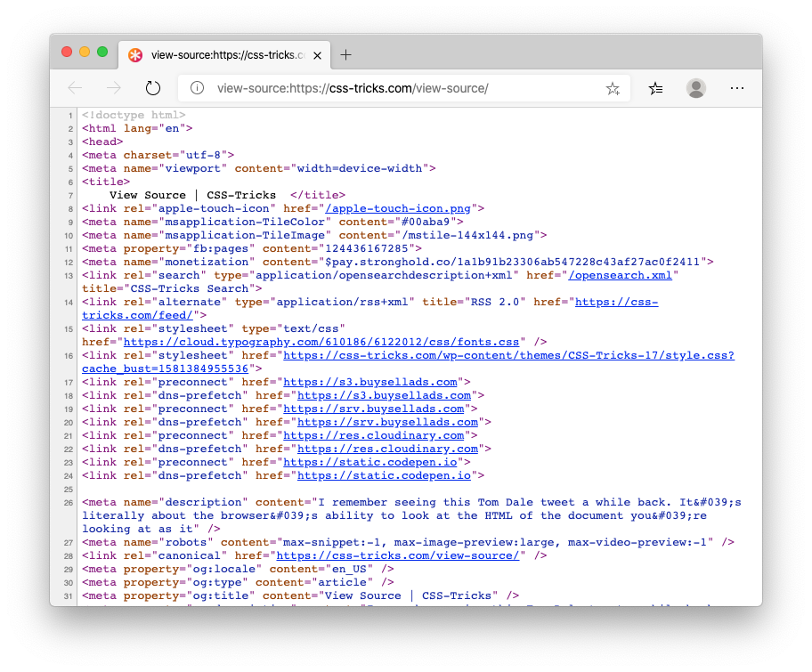812x672 pixels.
Task: Click the meta charset utf-8 line
Action: point(158,155)
